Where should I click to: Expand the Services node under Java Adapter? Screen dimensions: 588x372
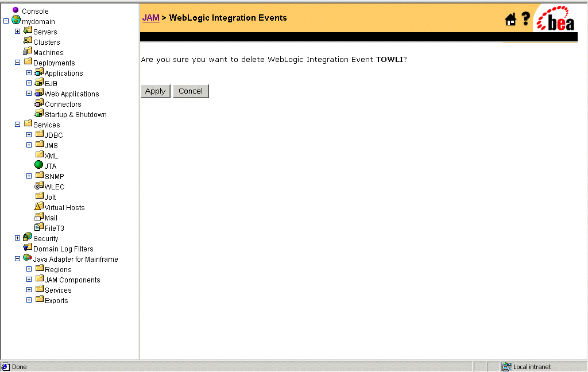click(29, 289)
